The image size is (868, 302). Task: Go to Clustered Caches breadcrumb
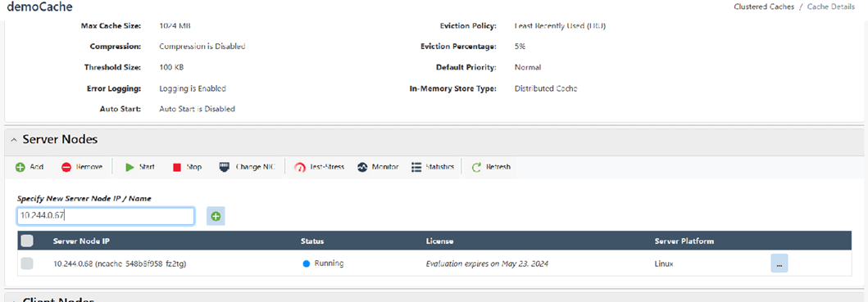764,7
